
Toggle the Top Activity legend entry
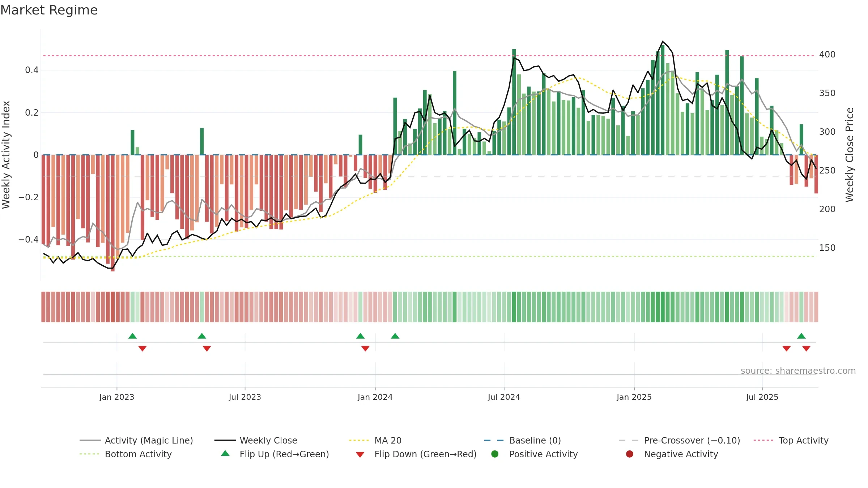click(x=791, y=440)
